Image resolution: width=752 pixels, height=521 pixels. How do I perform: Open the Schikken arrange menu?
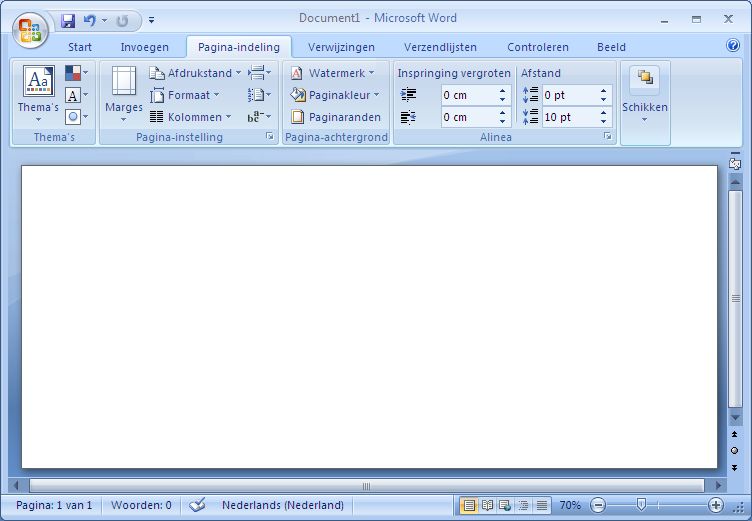(645, 94)
